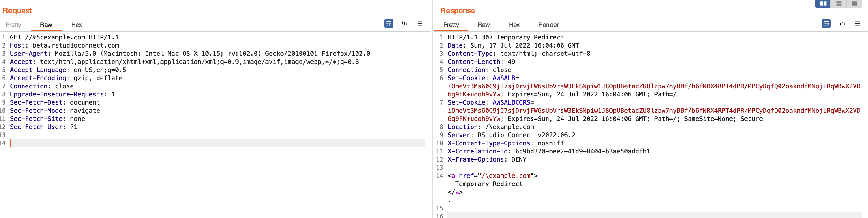
Task: Open the Response Render tab
Action: click(548, 25)
